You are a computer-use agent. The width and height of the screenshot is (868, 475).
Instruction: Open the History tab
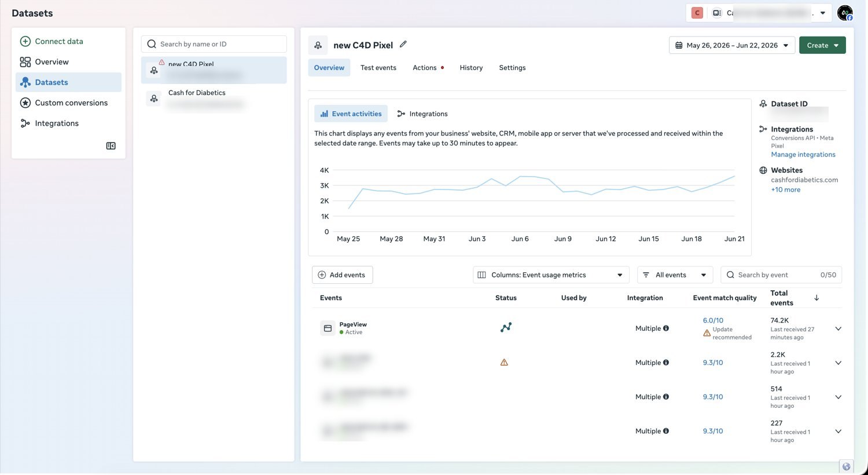471,68
